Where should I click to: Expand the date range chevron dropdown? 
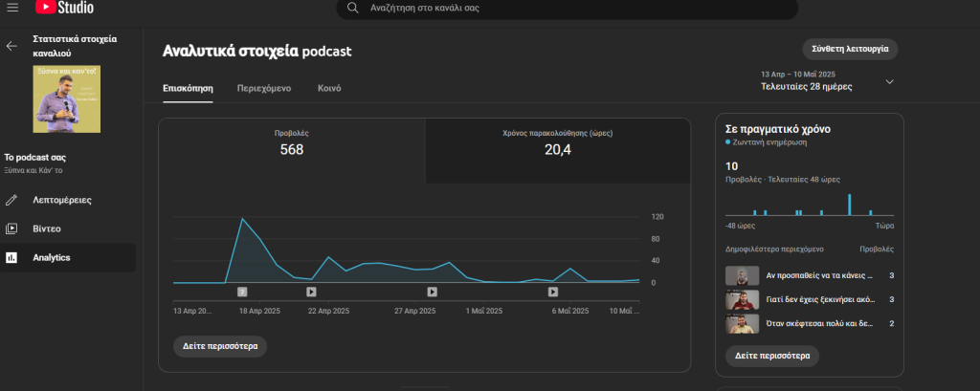tap(889, 81)
